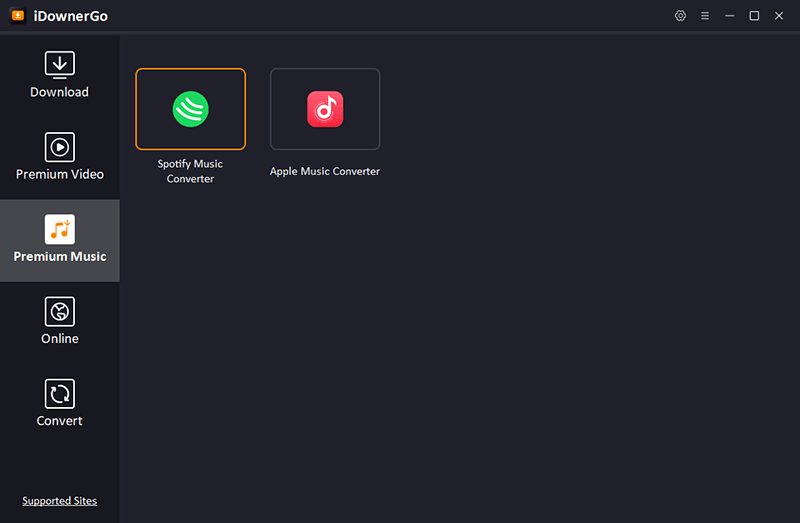The width and height of the screenshot is (800, 523).
Task: Switch to Premium Video tab
Action: coord(60,158)
